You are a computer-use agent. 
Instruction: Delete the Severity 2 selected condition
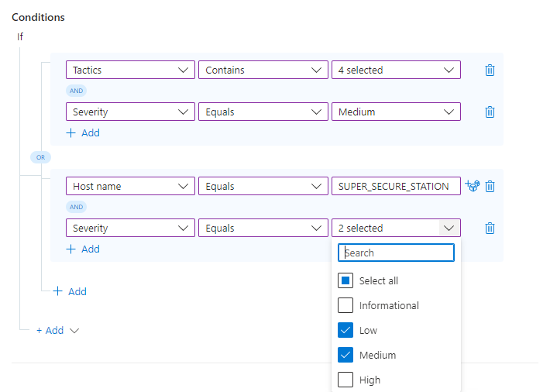tap(490, 229)
